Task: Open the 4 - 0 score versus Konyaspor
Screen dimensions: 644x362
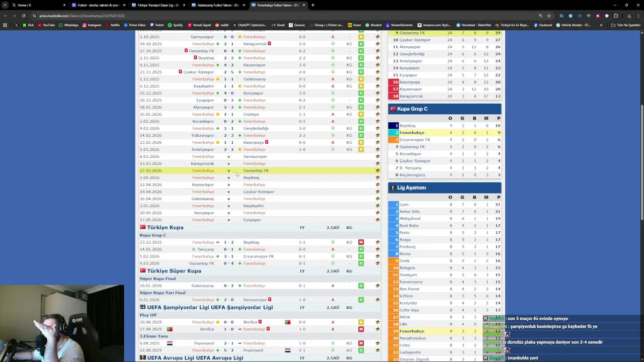Action: point(228,93)
